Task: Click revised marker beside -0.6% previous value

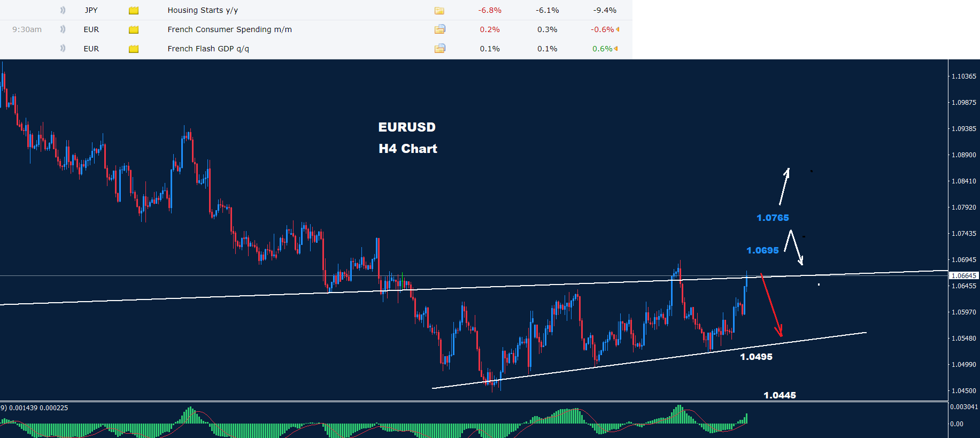Action: [618, 29]
